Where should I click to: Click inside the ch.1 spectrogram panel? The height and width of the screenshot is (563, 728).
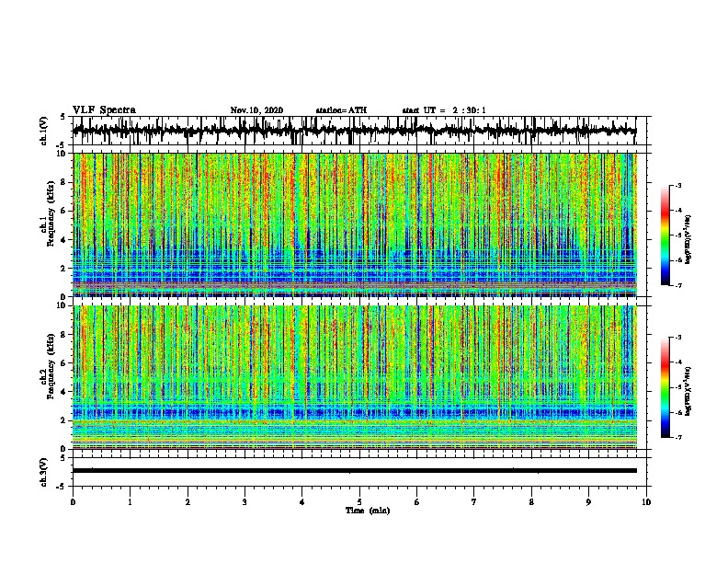tap(354, 224)
